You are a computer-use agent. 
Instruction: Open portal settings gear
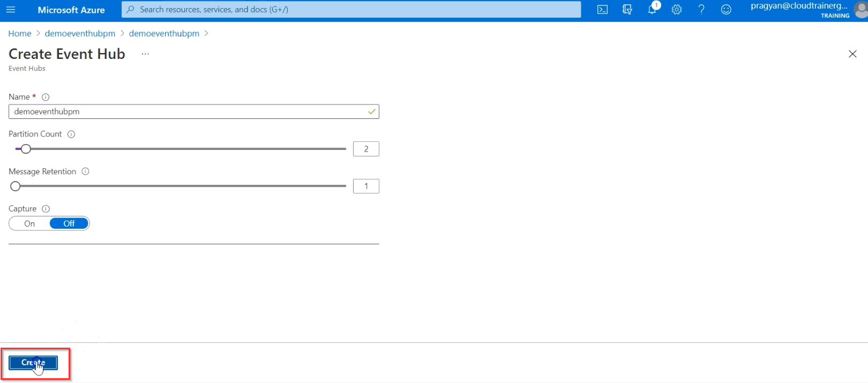tap(677, 10)
